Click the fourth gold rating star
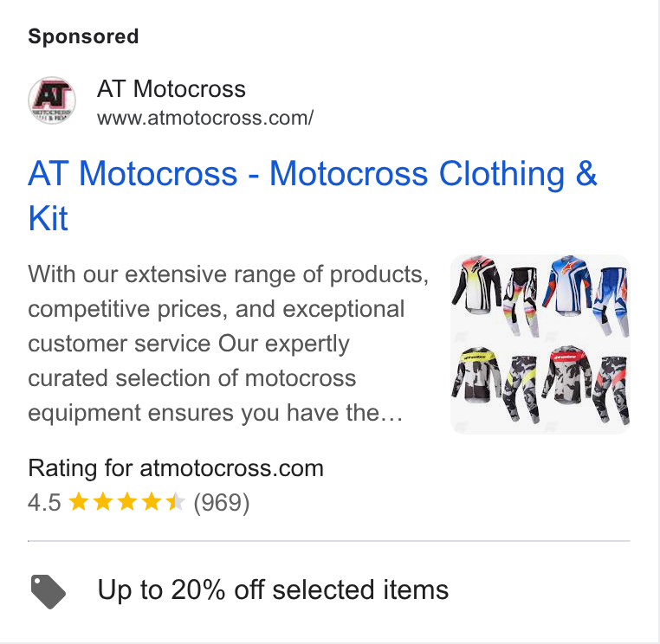Viewport: 660px width, 644px height. pos(152,502)
